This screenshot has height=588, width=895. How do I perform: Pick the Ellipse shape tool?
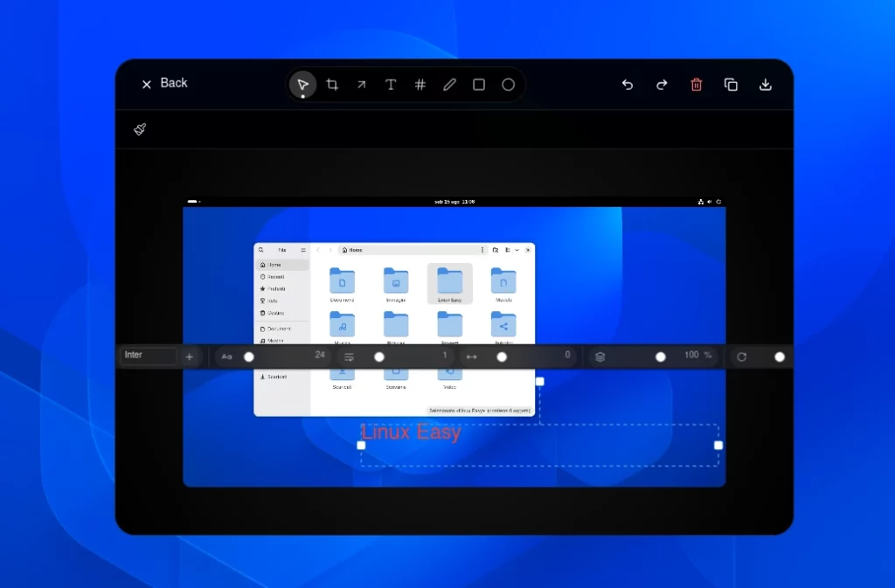click(x=509, y=85)
